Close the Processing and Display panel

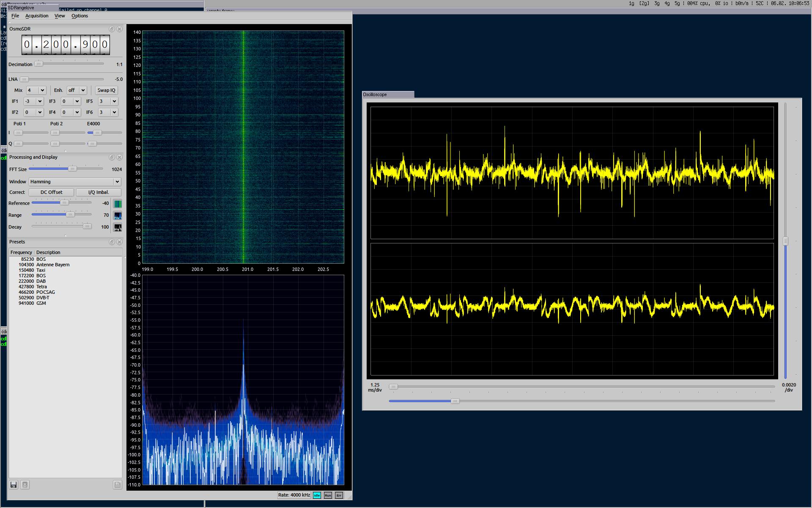pos(119,157)
